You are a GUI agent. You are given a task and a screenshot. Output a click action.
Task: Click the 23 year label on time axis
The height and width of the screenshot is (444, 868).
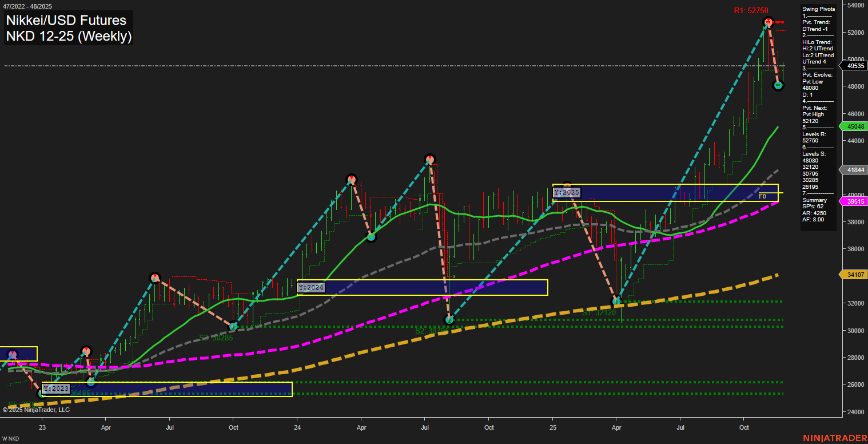click(42, 427)
